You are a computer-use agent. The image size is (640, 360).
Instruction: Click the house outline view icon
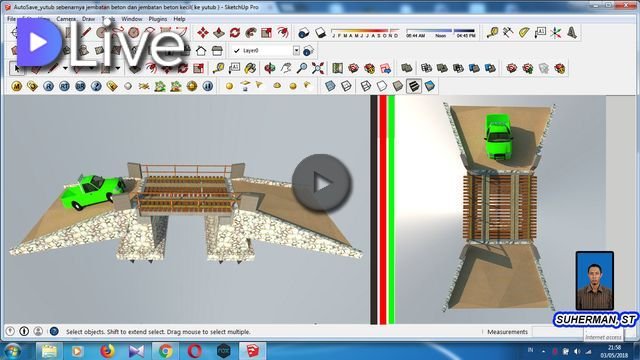pos(201,51)
